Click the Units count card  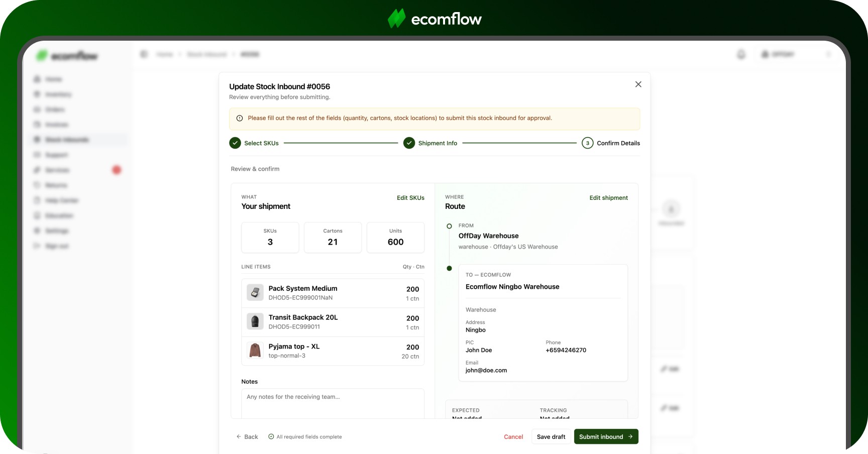[395, 238]
